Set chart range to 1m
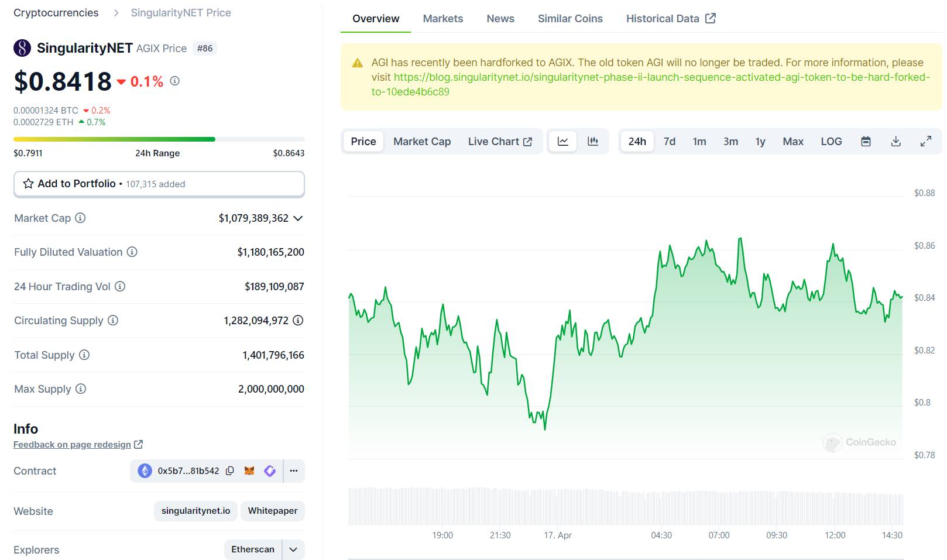The width and height of the screenshot is (947, 560). [699, 141]
